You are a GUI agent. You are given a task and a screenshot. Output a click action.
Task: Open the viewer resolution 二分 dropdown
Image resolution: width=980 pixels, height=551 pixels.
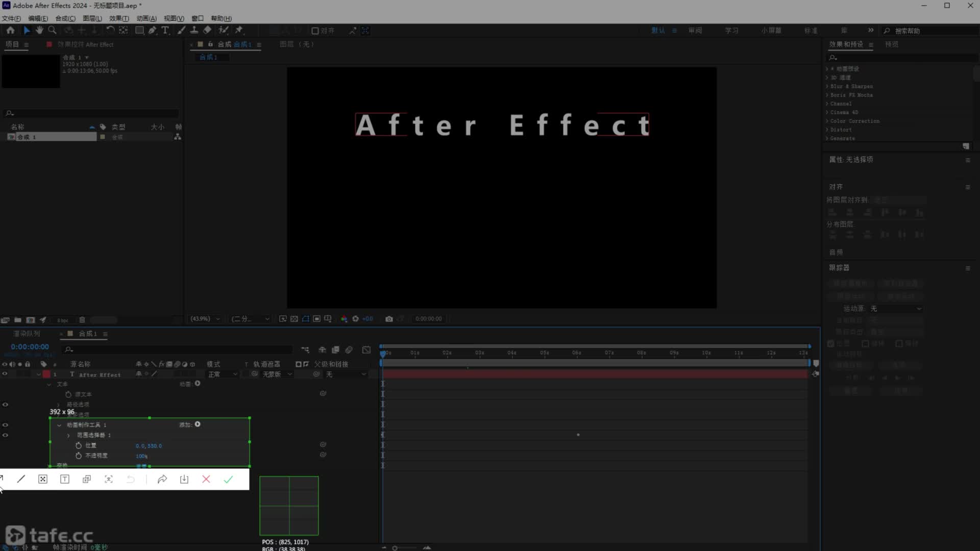pyautogui.click(x=250, y=319)
